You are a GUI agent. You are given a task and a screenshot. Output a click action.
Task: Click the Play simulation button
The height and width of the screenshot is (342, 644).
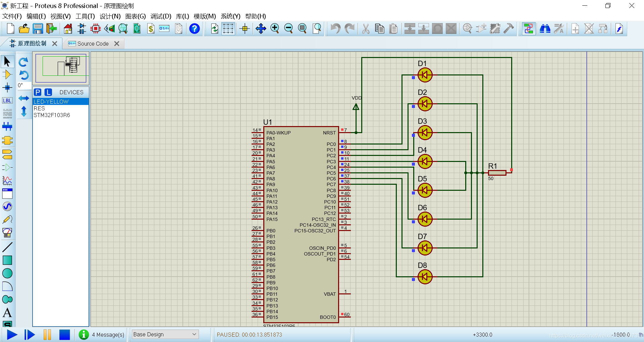click(12, 335)
